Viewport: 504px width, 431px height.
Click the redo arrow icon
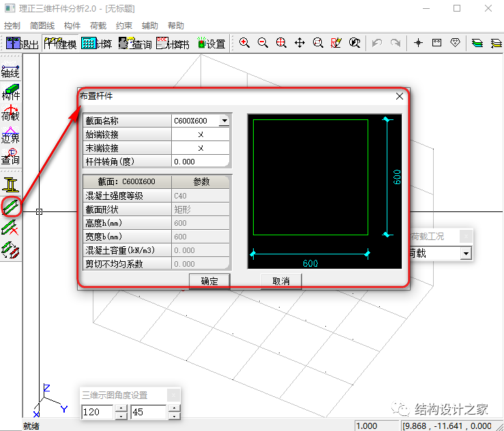pos(396,43)
